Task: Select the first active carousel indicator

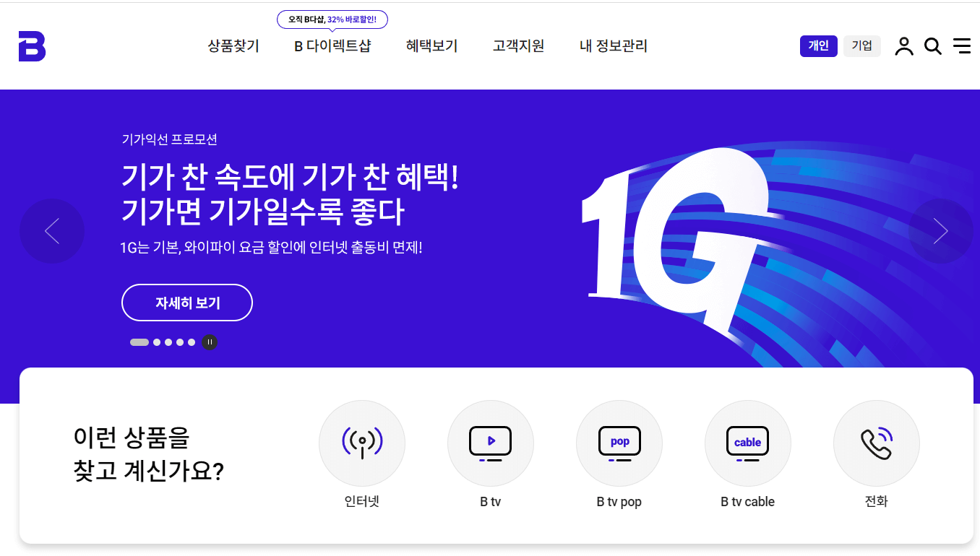Action: click(139, 342)
